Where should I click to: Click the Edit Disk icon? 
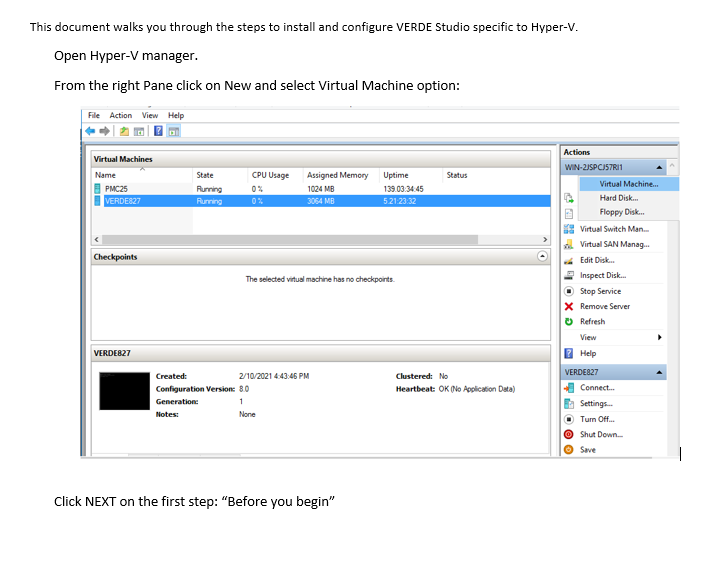point(569,260)
